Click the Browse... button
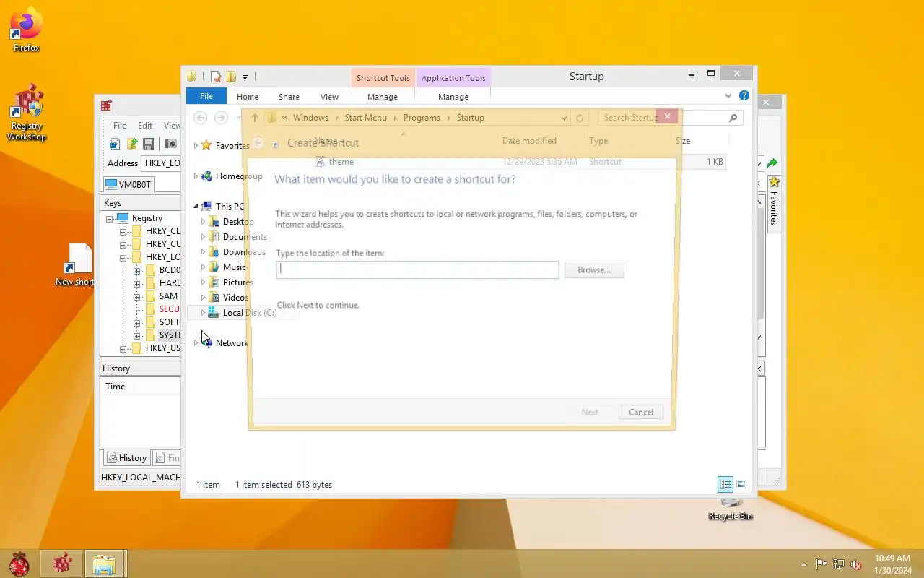 click(594, 269)
